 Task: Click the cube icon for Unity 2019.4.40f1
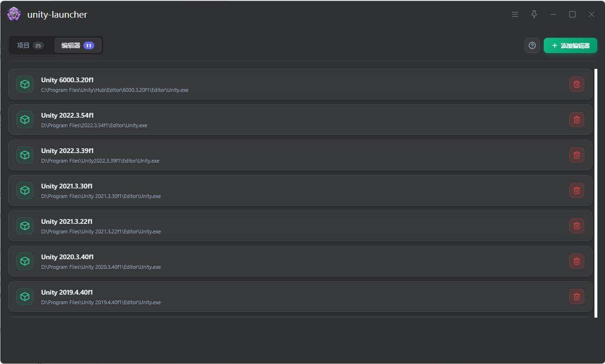pyautogui.click(x=25, y=297)
